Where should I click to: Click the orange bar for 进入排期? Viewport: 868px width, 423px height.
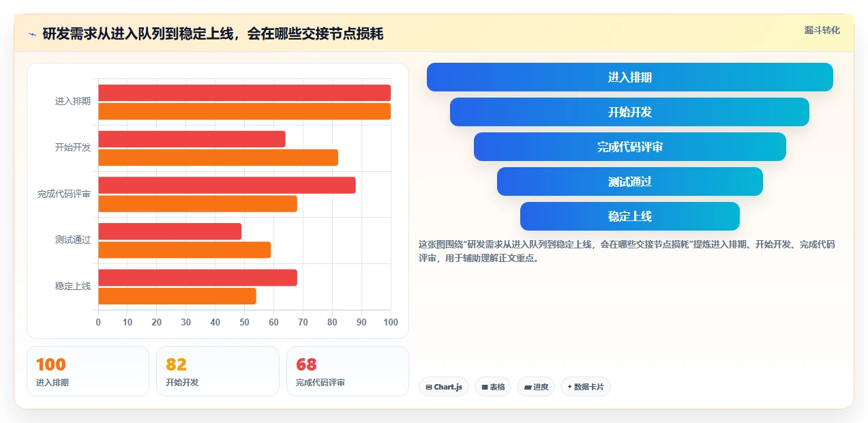(x=244, y=111)
